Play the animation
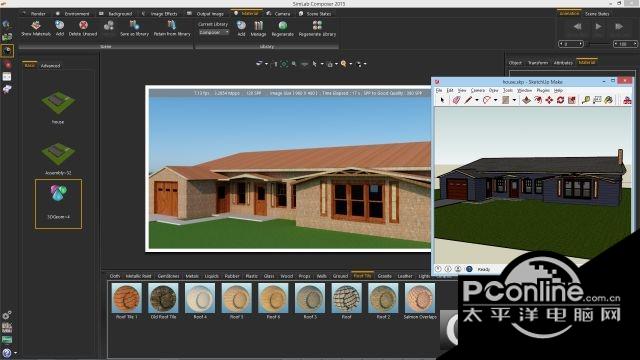640x360 pixels. click(598, 27)
